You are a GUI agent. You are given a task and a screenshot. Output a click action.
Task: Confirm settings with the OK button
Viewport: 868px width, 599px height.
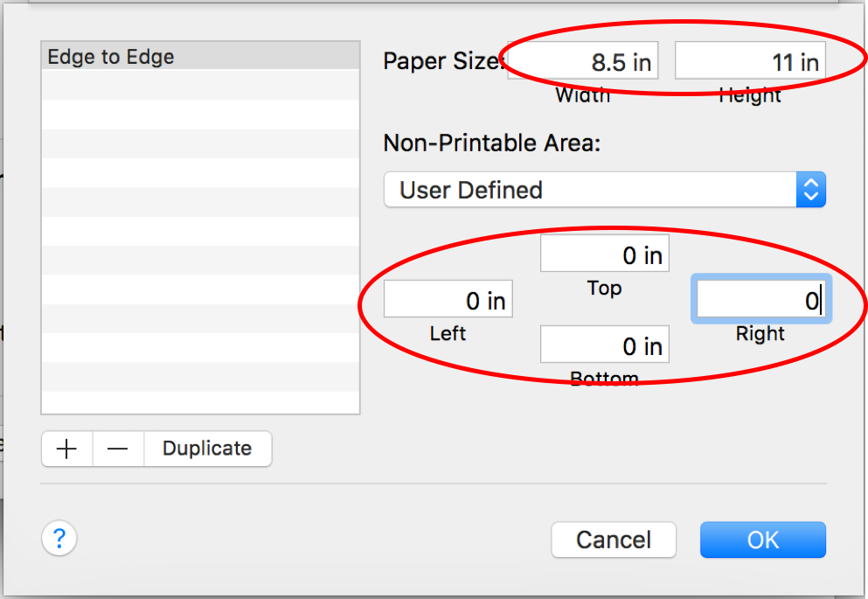tap(762, 540)
